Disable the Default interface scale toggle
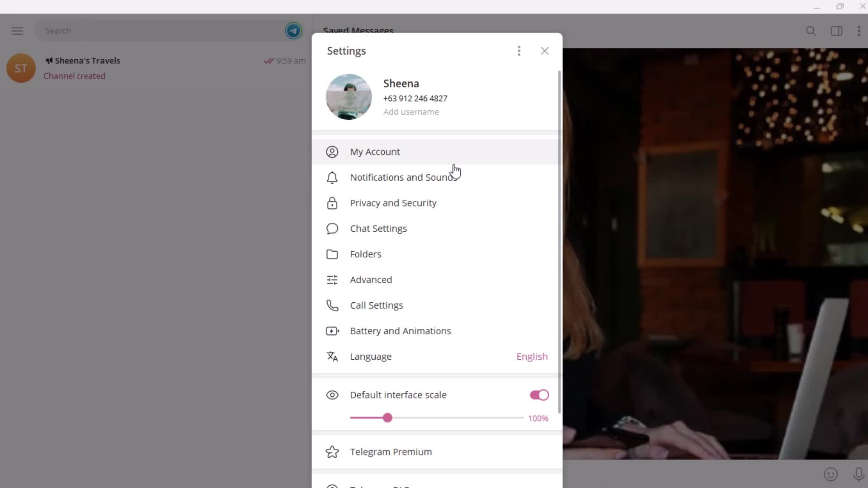 (x=538, y=395)
